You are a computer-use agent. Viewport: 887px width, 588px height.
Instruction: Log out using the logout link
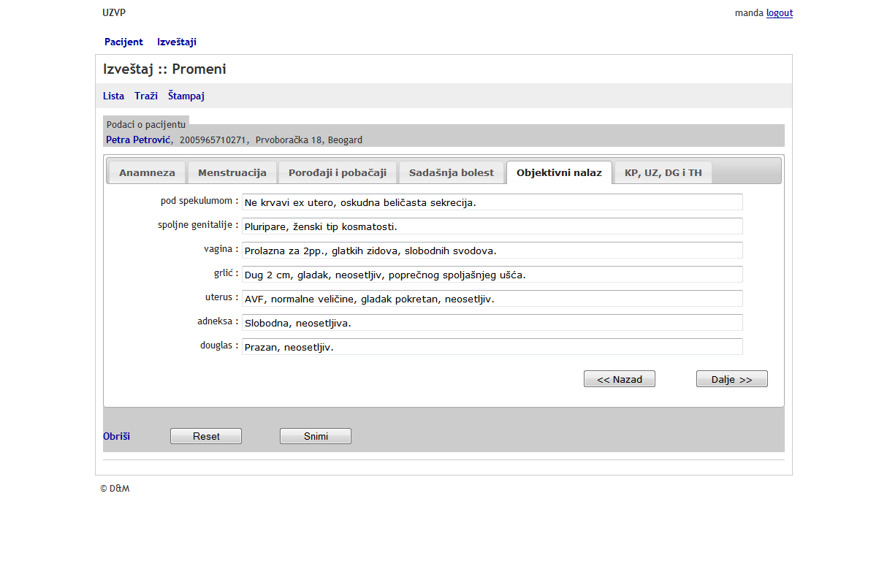(779, 13)
